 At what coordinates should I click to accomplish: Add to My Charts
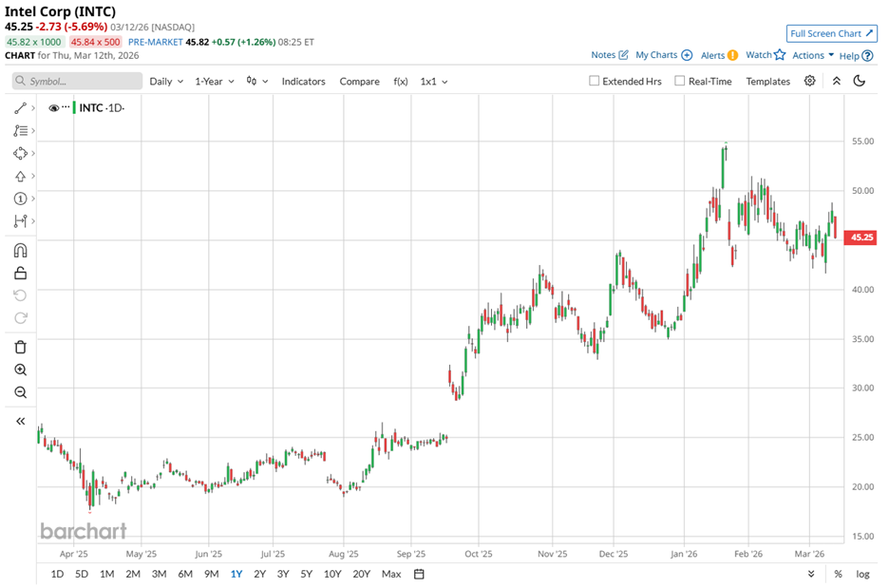click(664, 55)
